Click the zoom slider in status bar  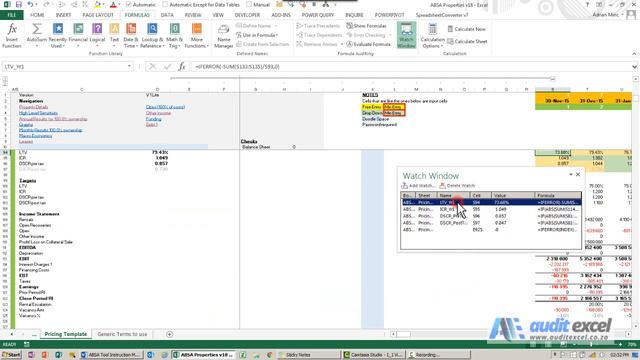[x=591, y=345]
